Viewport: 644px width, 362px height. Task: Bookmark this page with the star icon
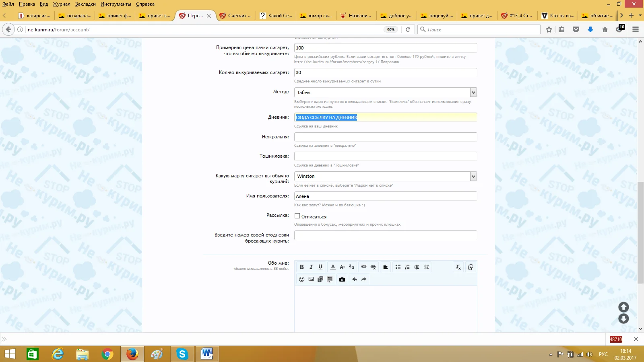click(549, 29)
